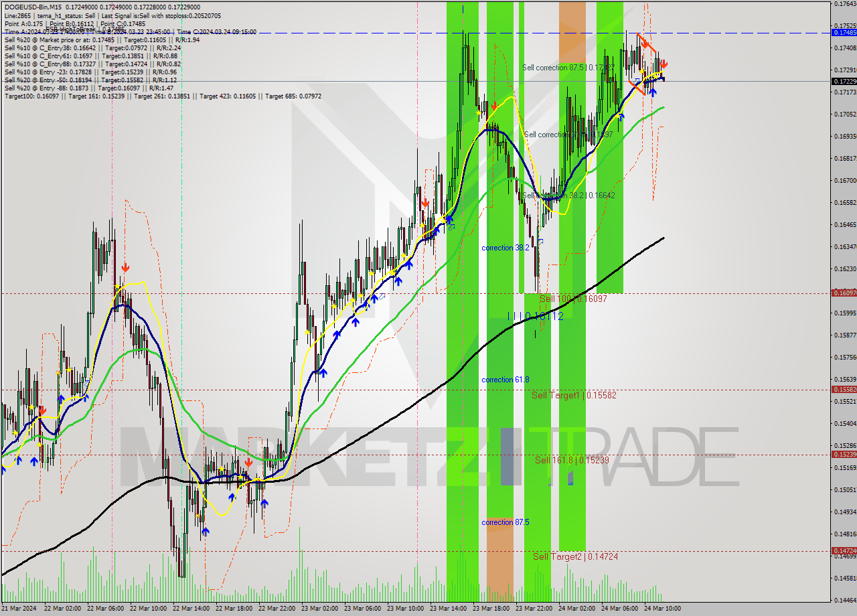Click the blue 'correction 87.5' label

[505, 522]
